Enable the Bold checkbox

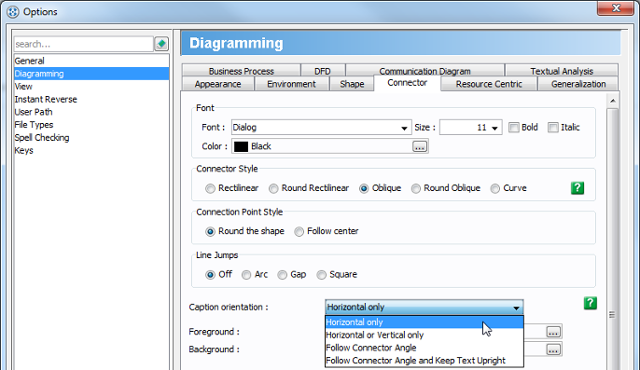click(x=513, y=128)
